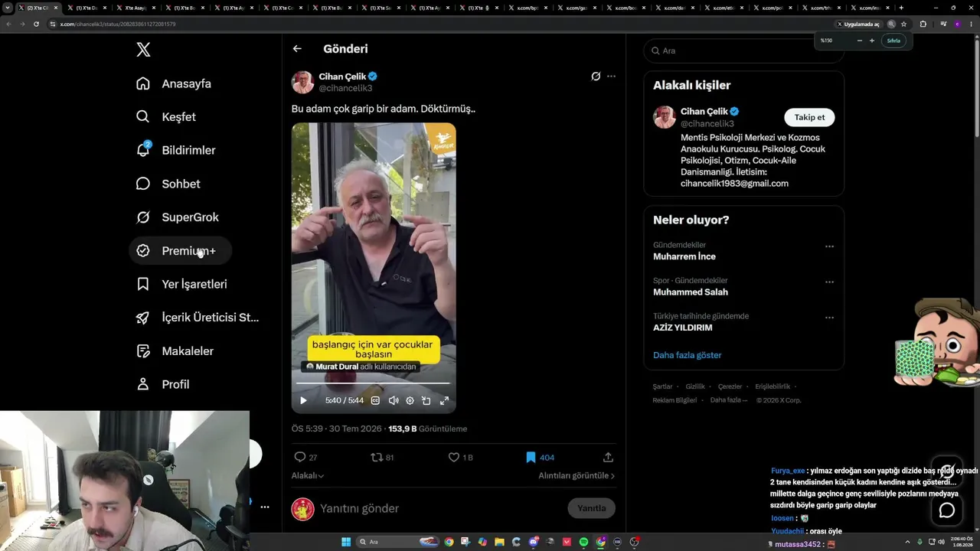
Task: Toggle video captions (CC)
Action: click(375, 400)
